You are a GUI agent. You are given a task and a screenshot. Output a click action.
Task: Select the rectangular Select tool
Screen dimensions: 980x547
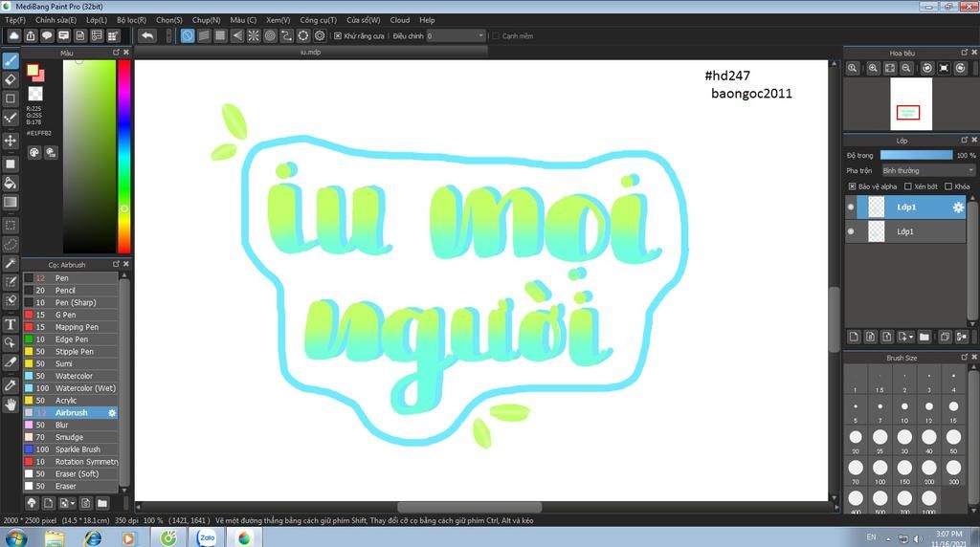(11, 225)
